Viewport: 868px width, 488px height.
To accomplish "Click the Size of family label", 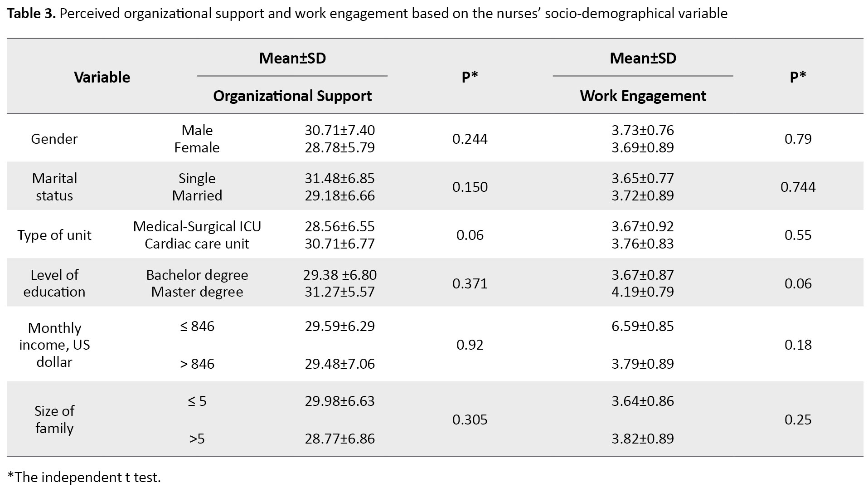I will pos(54,420).
